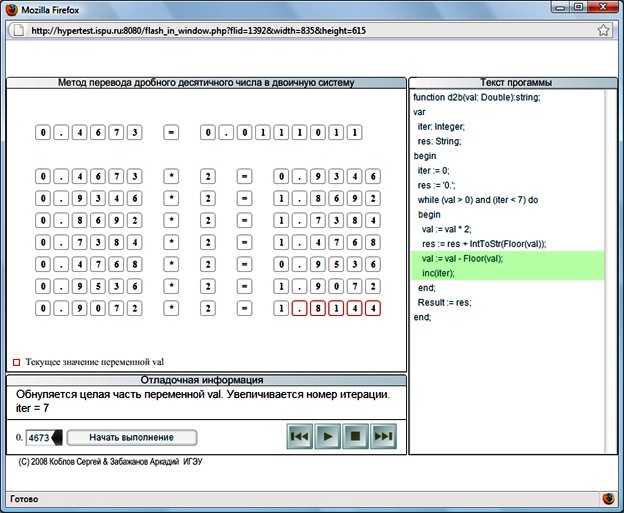The image size is (624, 513).
Task: Click the page icon in address bar
Action: pyautogui.click(x=19, y=30)
